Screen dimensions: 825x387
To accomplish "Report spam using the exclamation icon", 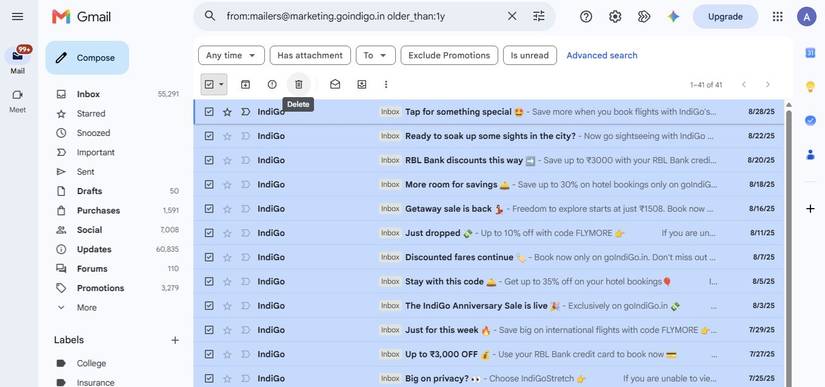I will (272, 84).
